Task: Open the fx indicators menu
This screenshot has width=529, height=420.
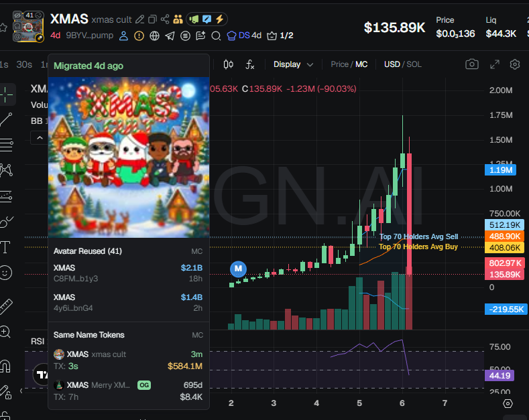Action: tap(249, 64)
